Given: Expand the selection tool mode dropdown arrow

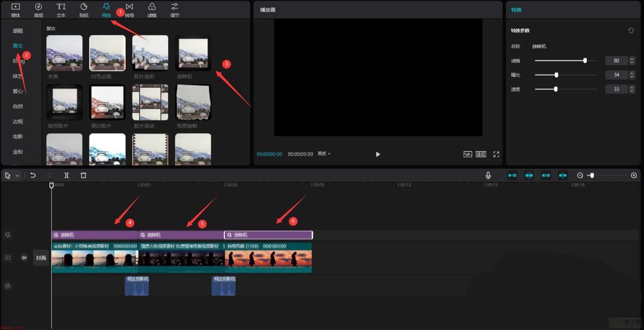Looking at the screenshot, I should (17, 176).
